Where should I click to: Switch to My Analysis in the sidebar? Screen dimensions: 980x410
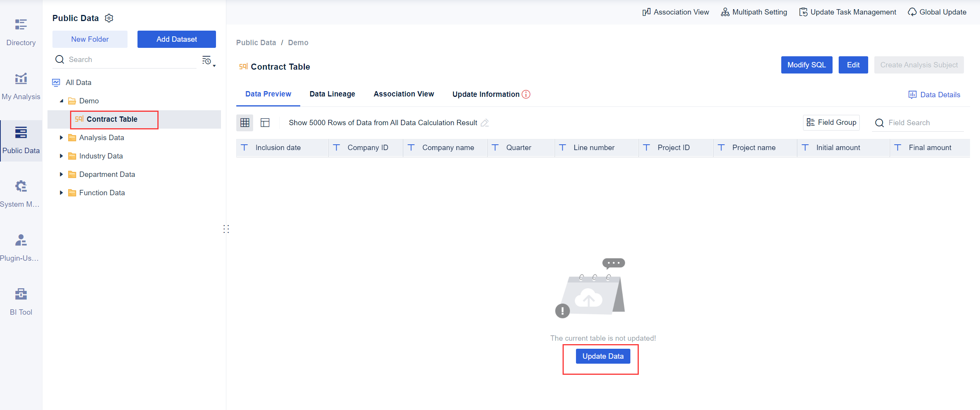click(x=21, y=86)
